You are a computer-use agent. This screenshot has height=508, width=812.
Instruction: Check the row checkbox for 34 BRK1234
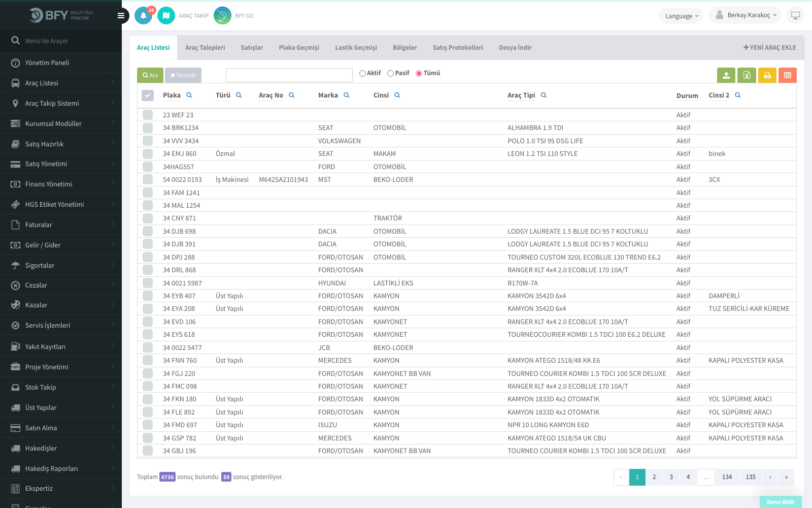pyautogui.click(x=148, y=128)
